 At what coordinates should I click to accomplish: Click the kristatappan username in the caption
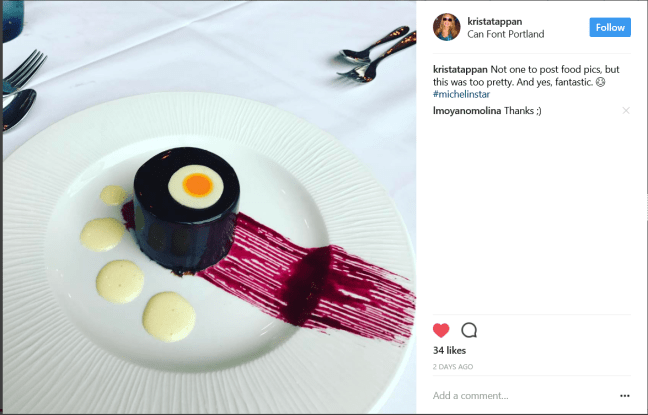pos(460,69)
